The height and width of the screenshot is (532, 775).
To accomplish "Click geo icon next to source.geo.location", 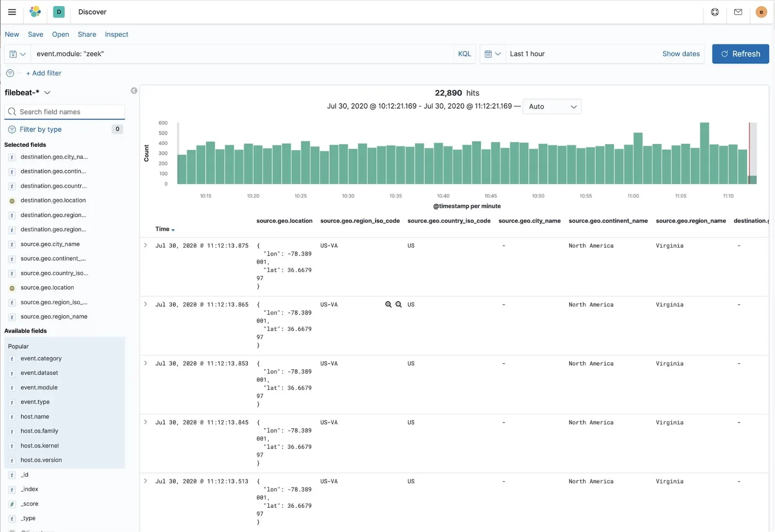I will [x=12, y=288].
